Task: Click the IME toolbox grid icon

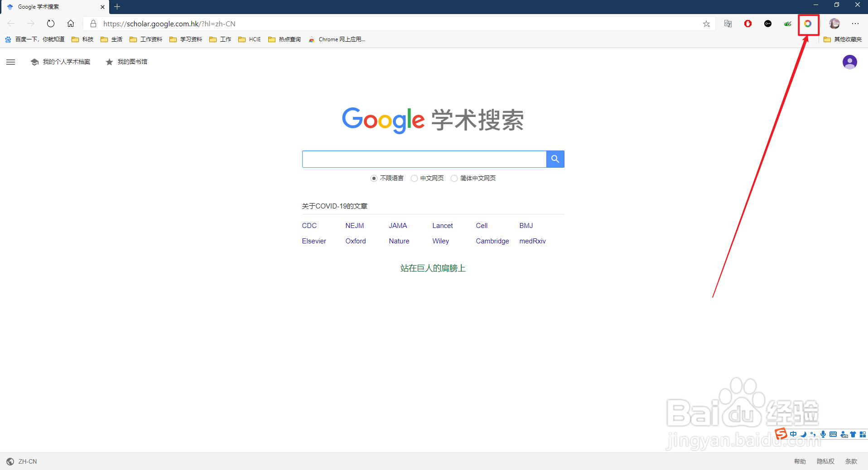Action: click(863, 434)
